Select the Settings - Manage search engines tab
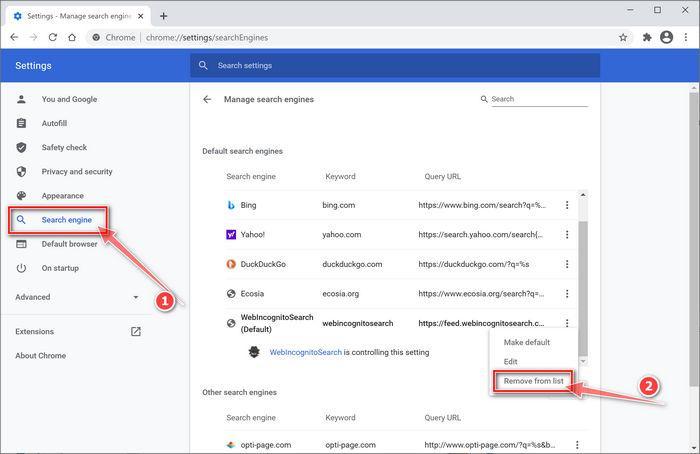700x454 pixels. 79,16
